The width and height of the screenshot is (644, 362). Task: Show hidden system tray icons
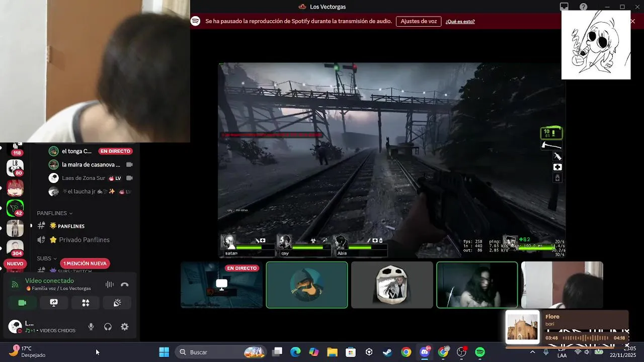tap(532, 352)
